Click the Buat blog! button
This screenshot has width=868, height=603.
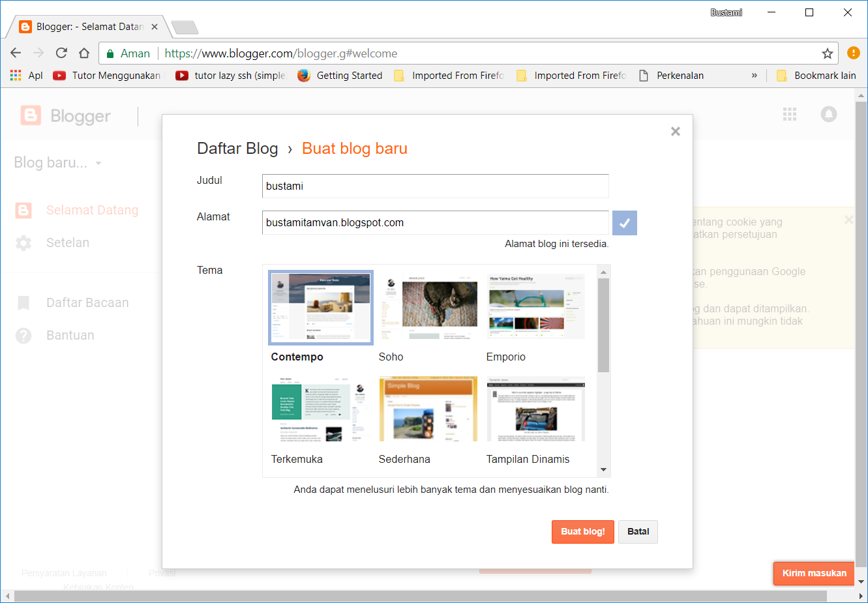click(x=583, y=531)
